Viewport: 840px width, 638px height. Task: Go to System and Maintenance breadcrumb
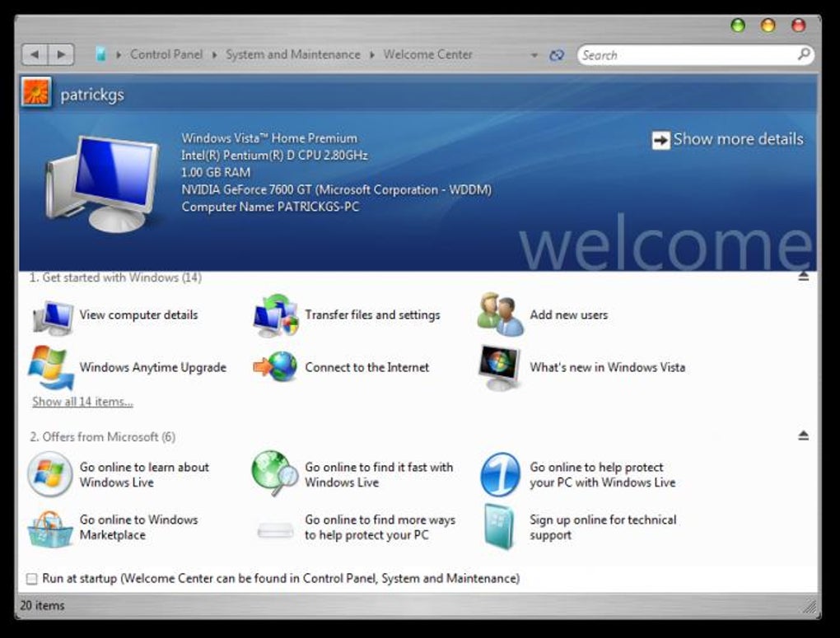[293, 54]
